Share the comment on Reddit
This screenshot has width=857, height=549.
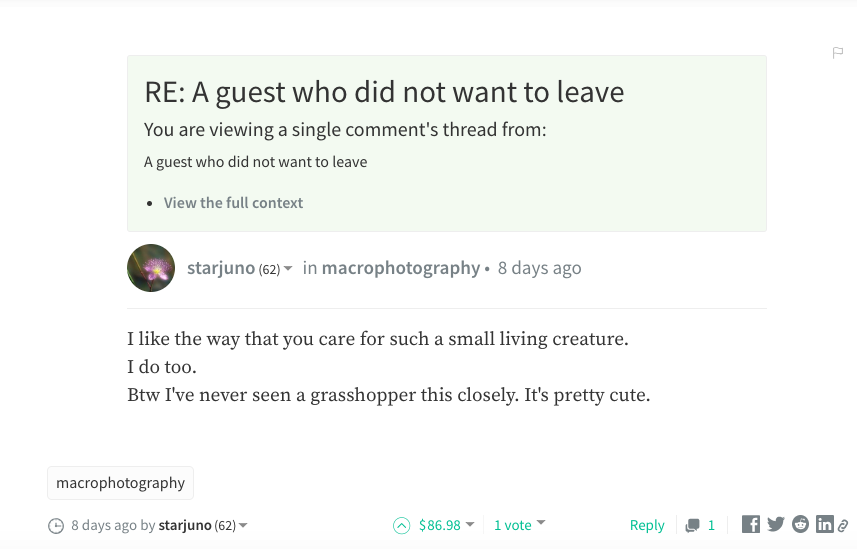point(801,524)
